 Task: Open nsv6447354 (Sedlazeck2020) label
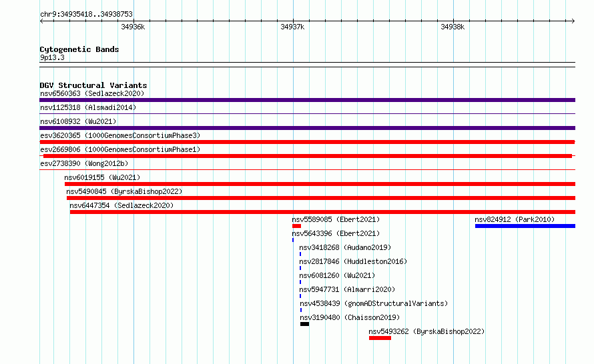coord(121,205)
